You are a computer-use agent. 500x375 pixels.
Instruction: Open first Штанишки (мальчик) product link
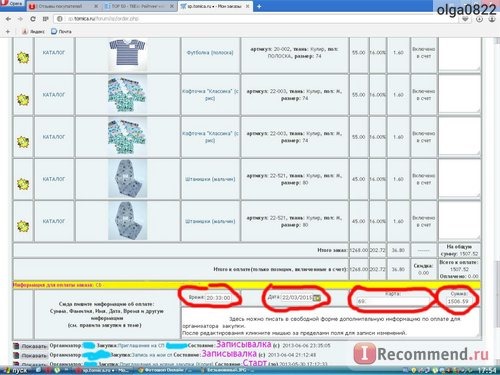point(210,179)
